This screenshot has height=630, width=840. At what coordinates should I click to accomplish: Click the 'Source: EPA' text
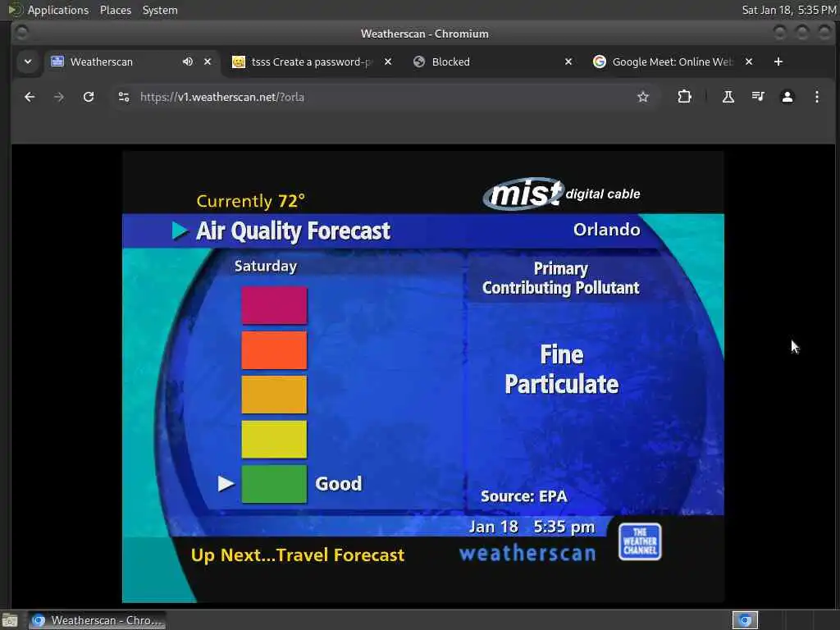point(524,496)
